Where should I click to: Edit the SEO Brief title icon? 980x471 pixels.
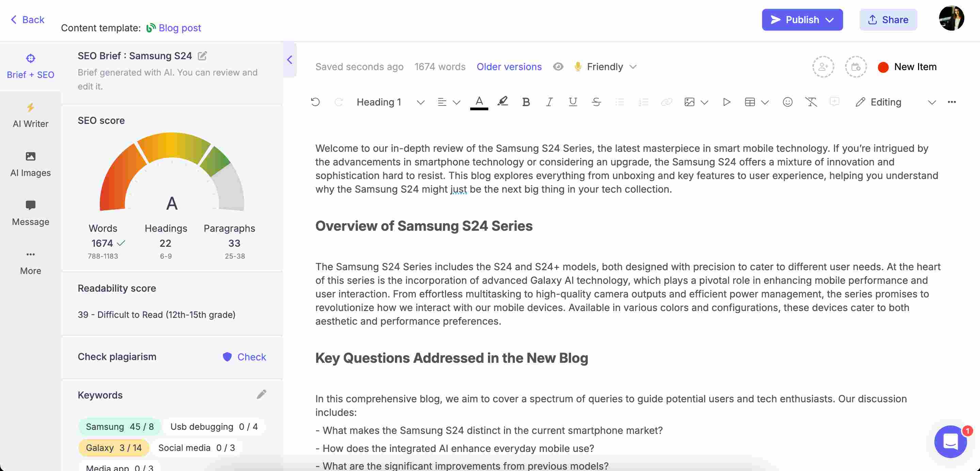(202, 55)
